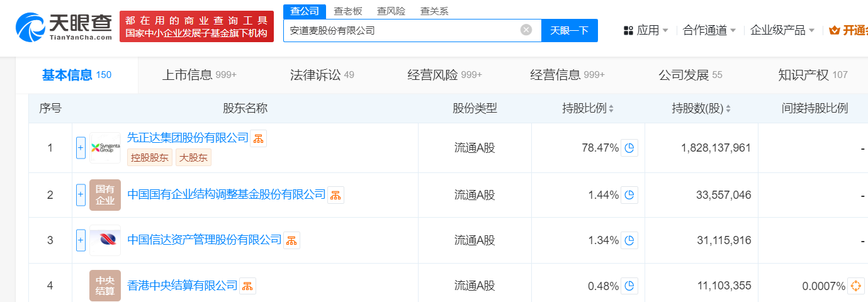Viewport: 868px width, 302px height.
Task: Click the China Cinda company logo
Action: (x=105, y=240)
